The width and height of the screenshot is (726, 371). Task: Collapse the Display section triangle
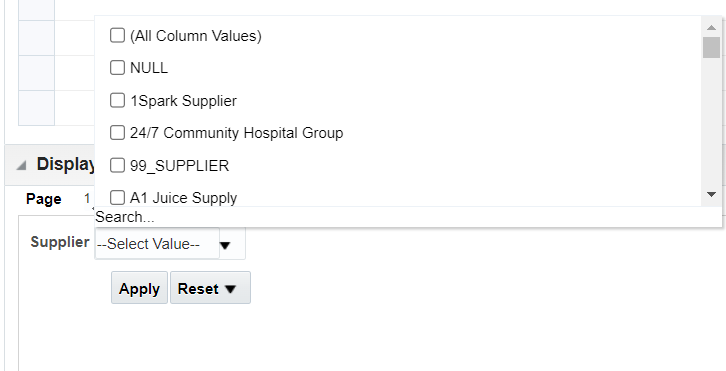click(21, 165)
